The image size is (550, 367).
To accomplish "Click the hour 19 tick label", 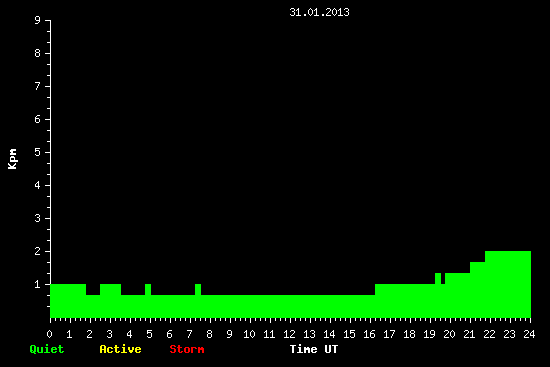I will pyautogui.click(x=429, y=334).
